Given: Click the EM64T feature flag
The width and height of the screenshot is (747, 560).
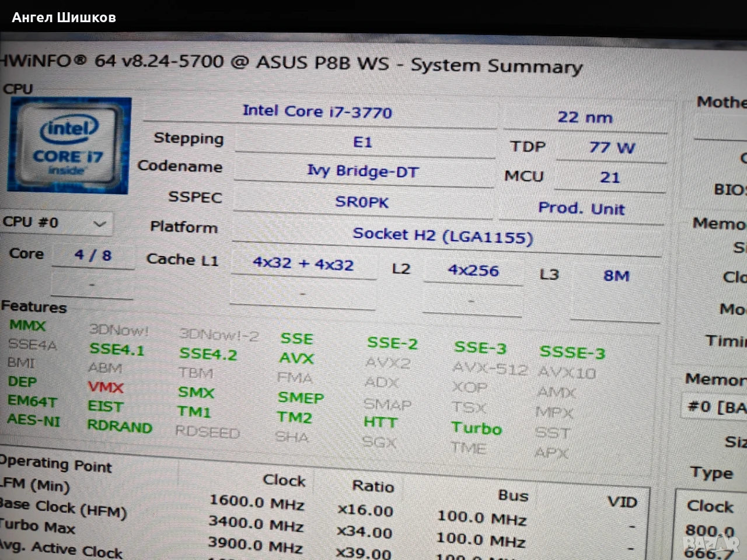Looking at the screenshot, I should tap(32, 401).
